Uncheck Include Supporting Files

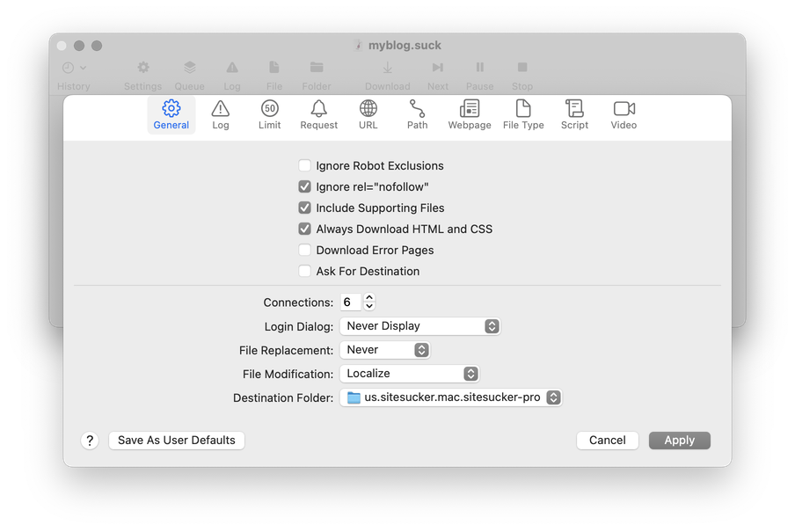[x=305, y=208]
